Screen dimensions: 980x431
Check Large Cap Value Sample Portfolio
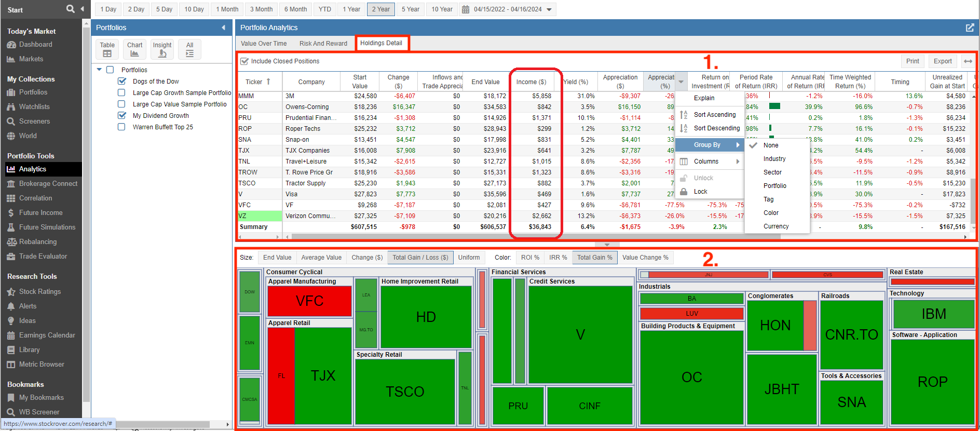pos(121,104)
